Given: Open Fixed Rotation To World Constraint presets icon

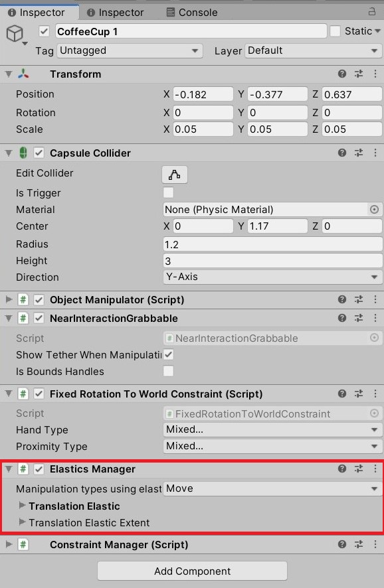Looking at the screenshot, I should [x=359, y=394].
